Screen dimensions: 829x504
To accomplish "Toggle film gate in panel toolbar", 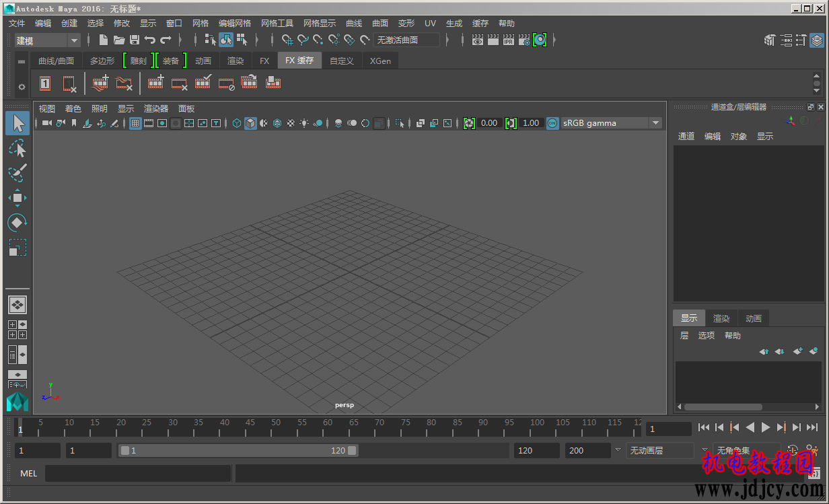I will 149,123.
